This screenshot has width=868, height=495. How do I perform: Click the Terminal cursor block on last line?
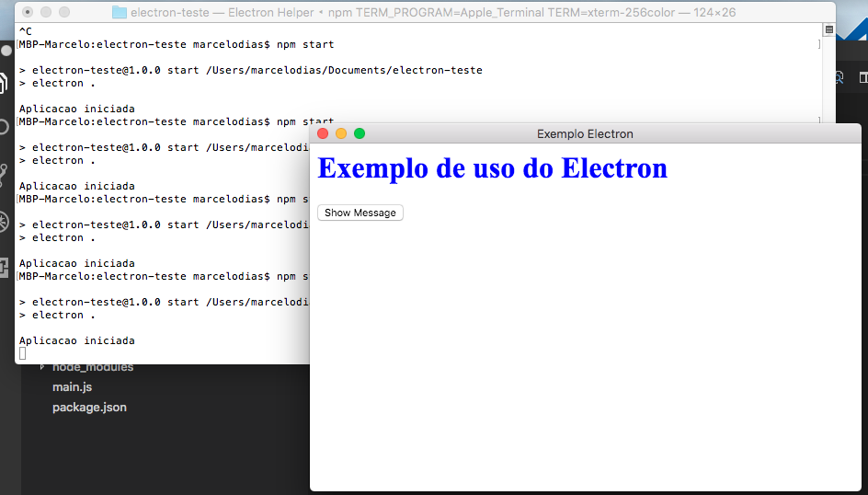coord(23,353)
